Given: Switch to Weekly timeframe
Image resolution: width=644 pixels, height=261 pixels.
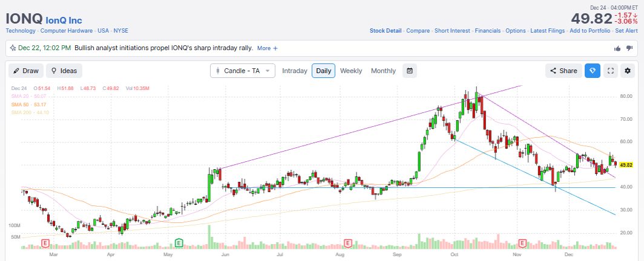Looking at the screenshot, I should click(351, 71).
